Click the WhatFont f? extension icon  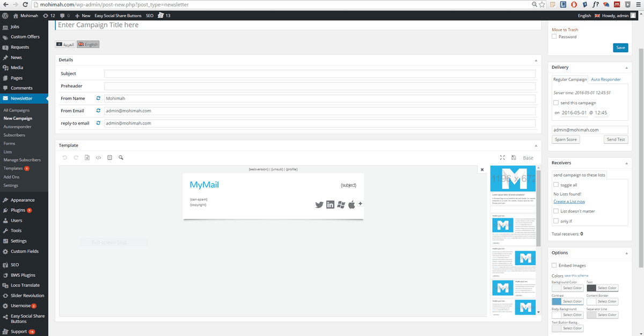596,5
